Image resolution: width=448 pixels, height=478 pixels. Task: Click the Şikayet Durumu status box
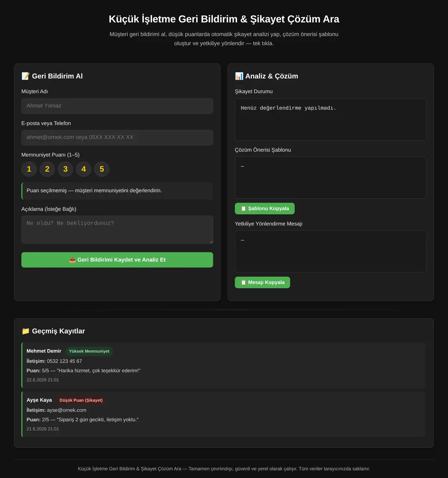point(331,119)
